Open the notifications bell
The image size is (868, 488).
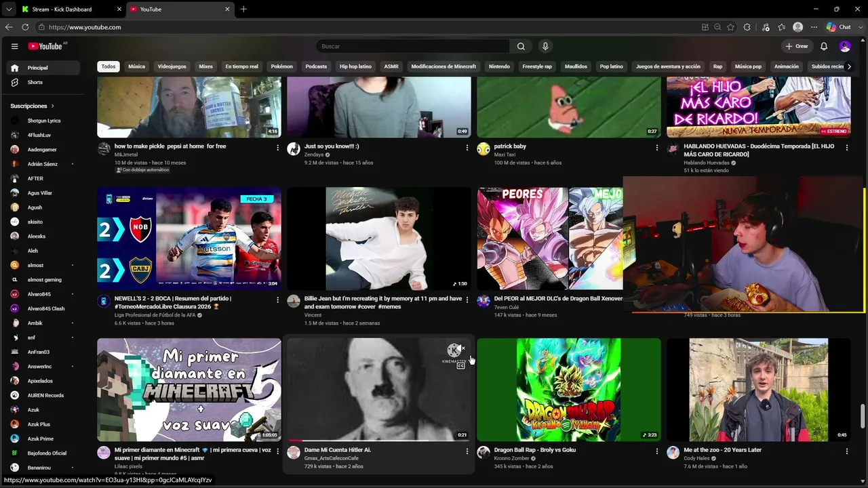[x=824, y=46]
